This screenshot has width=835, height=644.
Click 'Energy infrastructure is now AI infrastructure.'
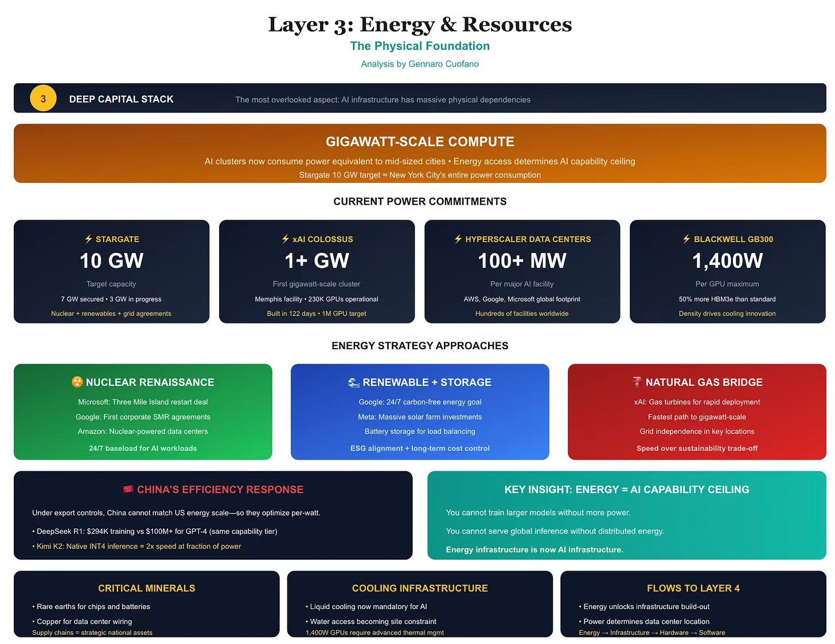pos(534,549)
